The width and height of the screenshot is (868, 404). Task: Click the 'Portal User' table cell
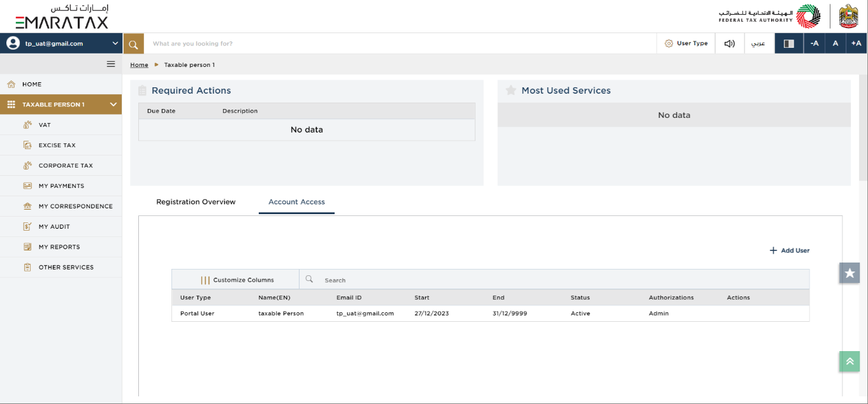(198, 314)
